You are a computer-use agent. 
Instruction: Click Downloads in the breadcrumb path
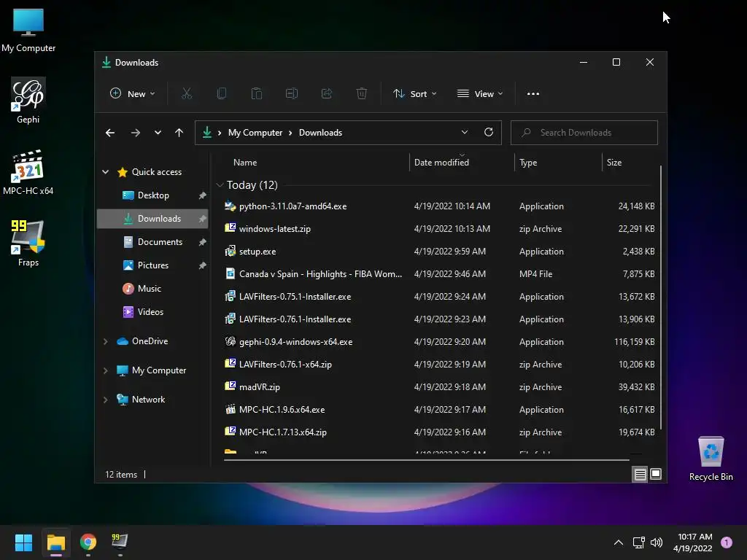pyautogui.click(x=320, y=133)
